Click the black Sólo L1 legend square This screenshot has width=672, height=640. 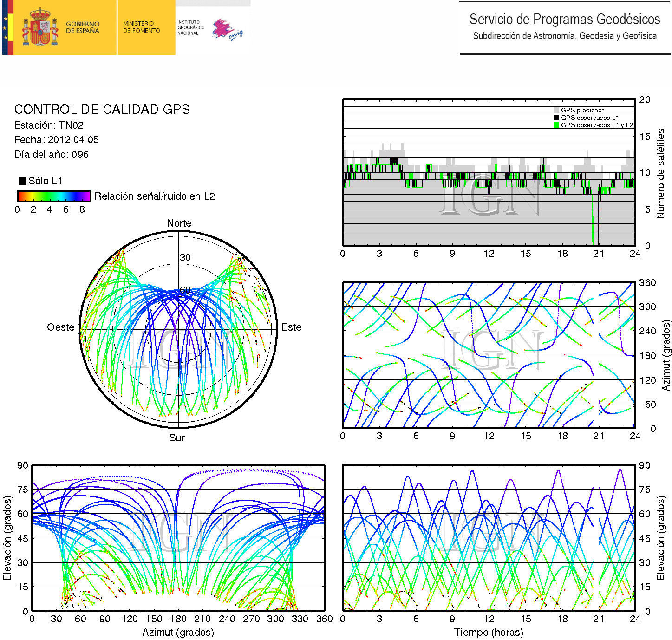(x=22, y=181)
